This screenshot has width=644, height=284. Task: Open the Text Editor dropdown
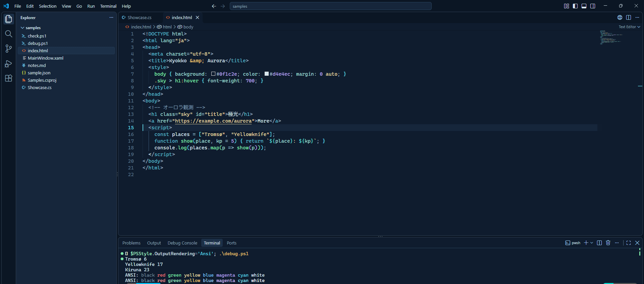point(629,27)
